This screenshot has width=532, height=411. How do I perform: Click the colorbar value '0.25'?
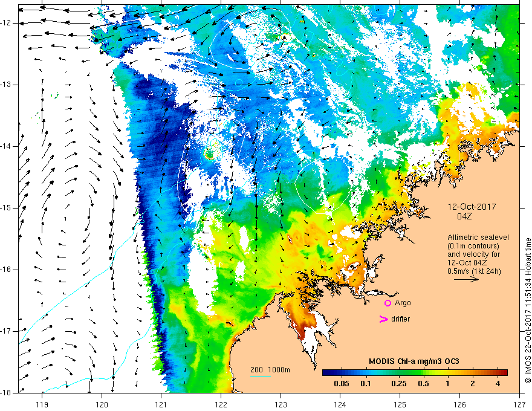398,384
